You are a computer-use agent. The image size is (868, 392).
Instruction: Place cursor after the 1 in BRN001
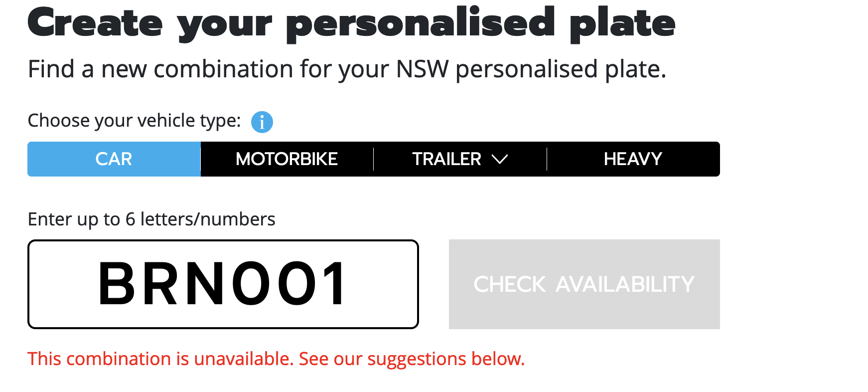[348, 284]
